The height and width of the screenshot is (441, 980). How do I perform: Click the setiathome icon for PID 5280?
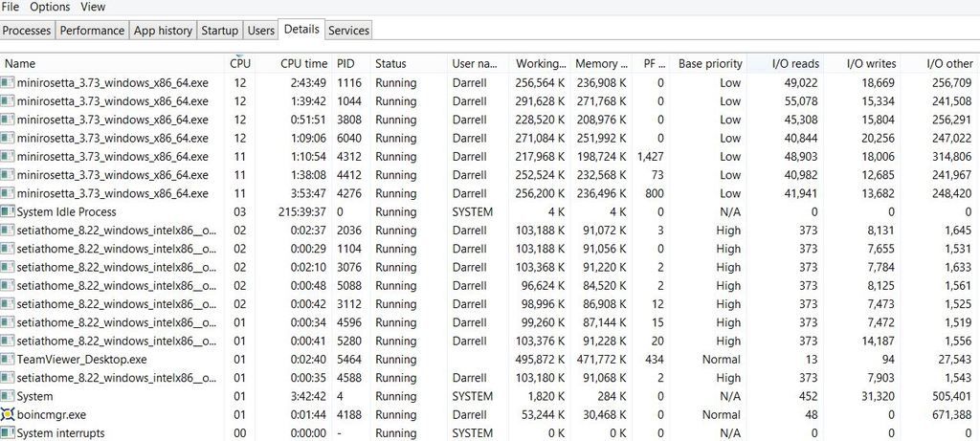[x=8, y=341]
